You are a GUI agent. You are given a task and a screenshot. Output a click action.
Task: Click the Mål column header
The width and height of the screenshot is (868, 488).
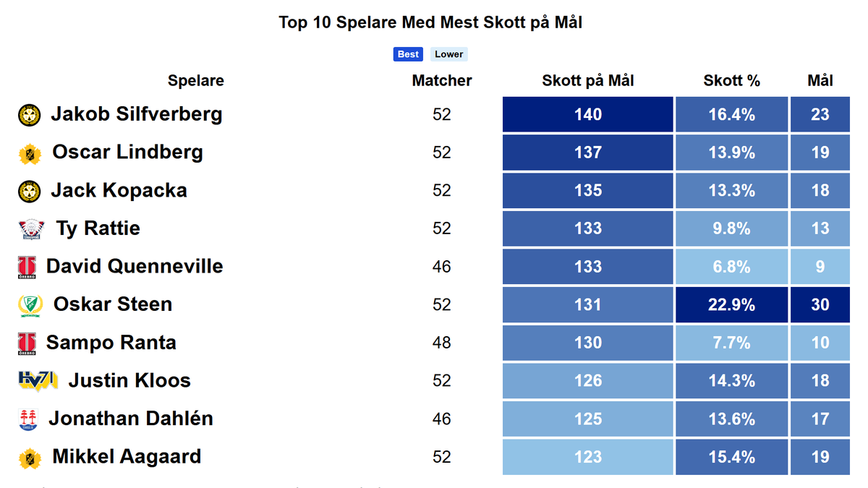(x=820, y=81)
